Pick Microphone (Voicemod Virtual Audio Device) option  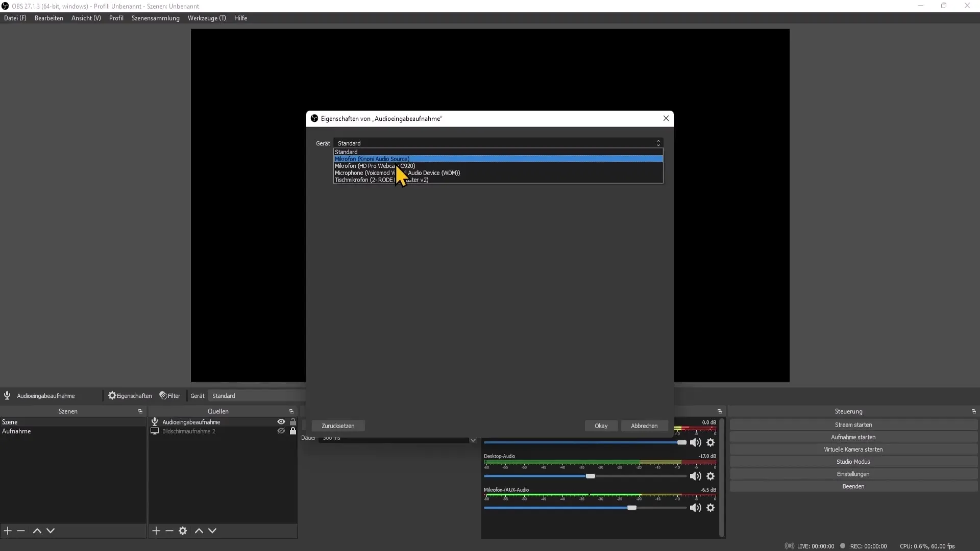coord(498,173)
